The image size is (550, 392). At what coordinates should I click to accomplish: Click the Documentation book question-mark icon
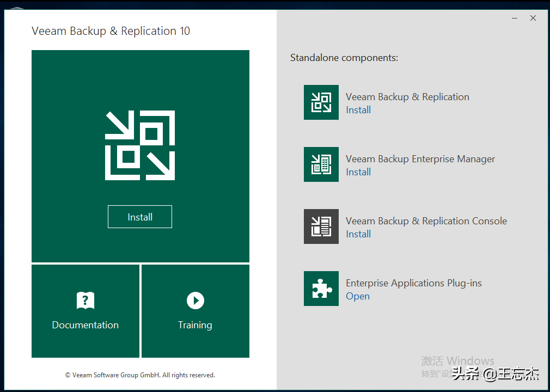[85, 301]
